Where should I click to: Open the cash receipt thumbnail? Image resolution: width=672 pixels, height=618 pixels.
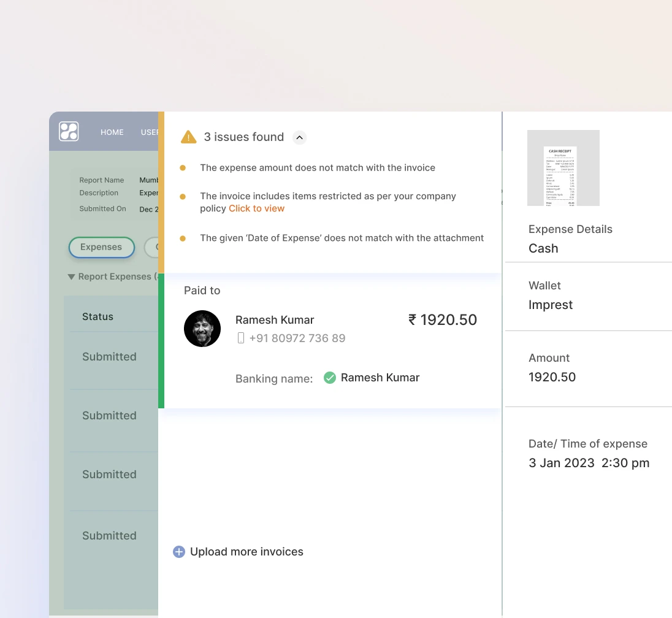[x=563, y=168]
